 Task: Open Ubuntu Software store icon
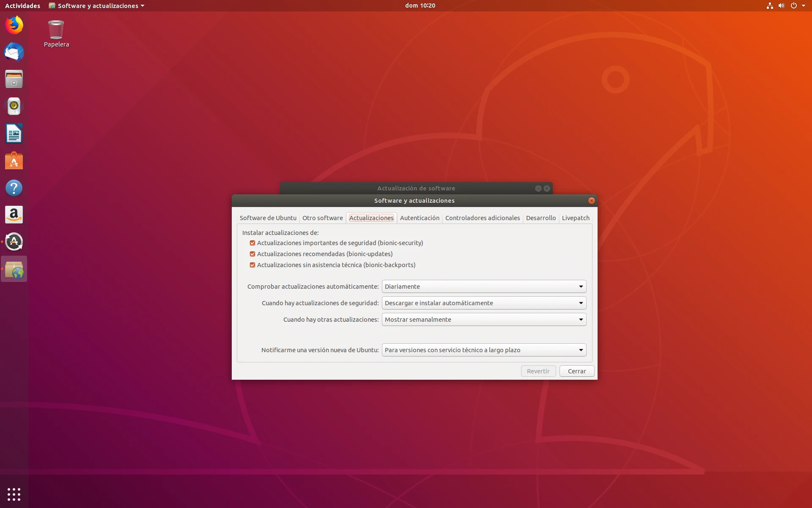pyautogui.click(x=14, y=161)
